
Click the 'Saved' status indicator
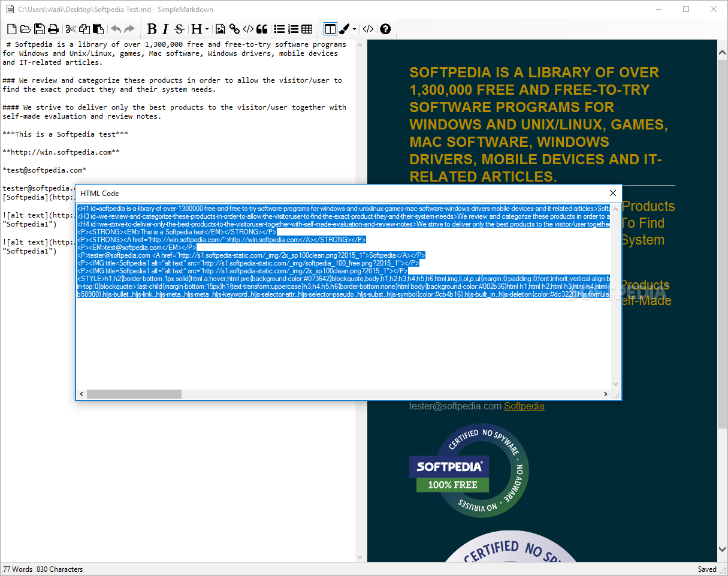point(707,569)
